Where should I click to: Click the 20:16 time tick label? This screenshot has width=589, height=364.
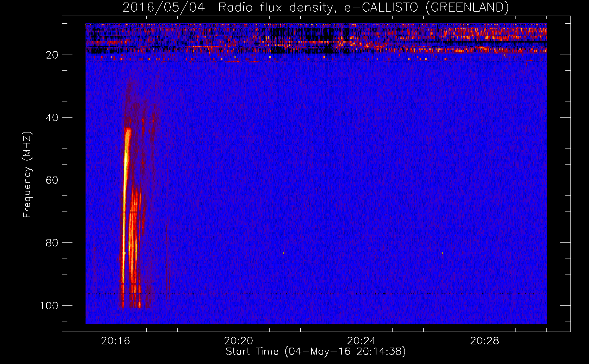(116, 341)
